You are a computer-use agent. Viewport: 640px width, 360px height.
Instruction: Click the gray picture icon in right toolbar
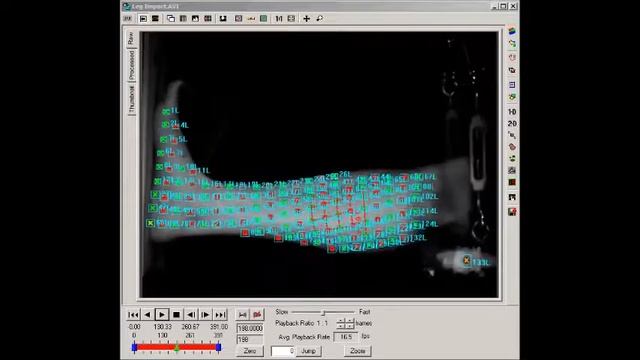(x=512, y=170)
